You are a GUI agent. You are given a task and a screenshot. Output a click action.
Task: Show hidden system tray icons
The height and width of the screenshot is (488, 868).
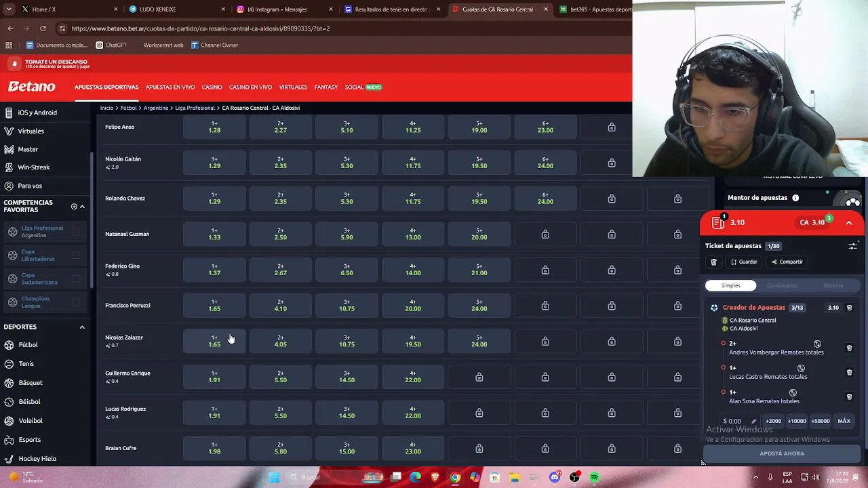coord(755,477)
